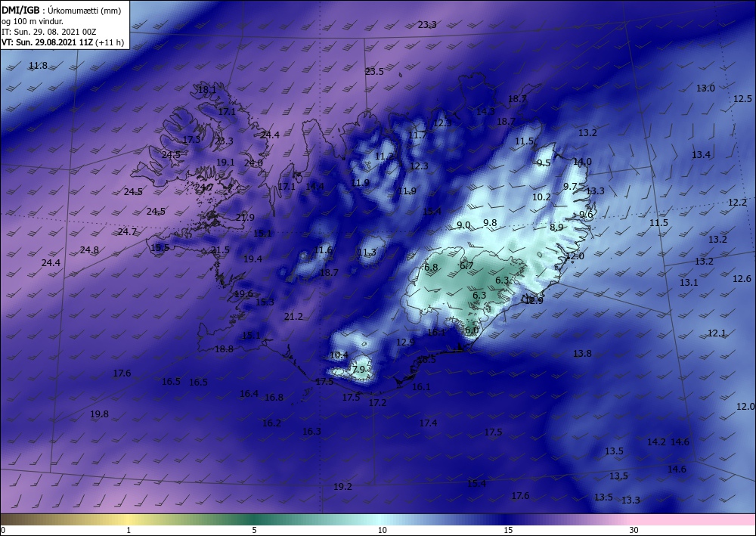The image size is (756, 536).
Task: Select the 14.0 value on the east coast
Action: click(x=582, y=162)
